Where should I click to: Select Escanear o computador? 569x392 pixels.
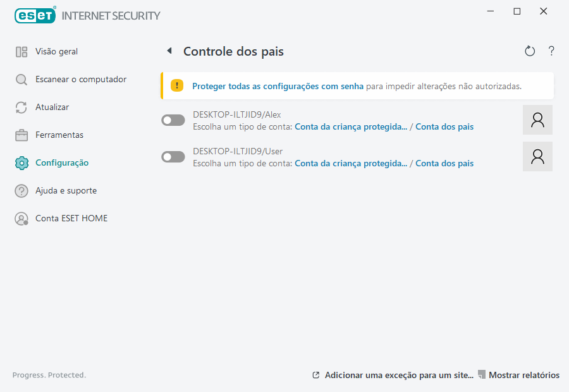click(80, 79)
